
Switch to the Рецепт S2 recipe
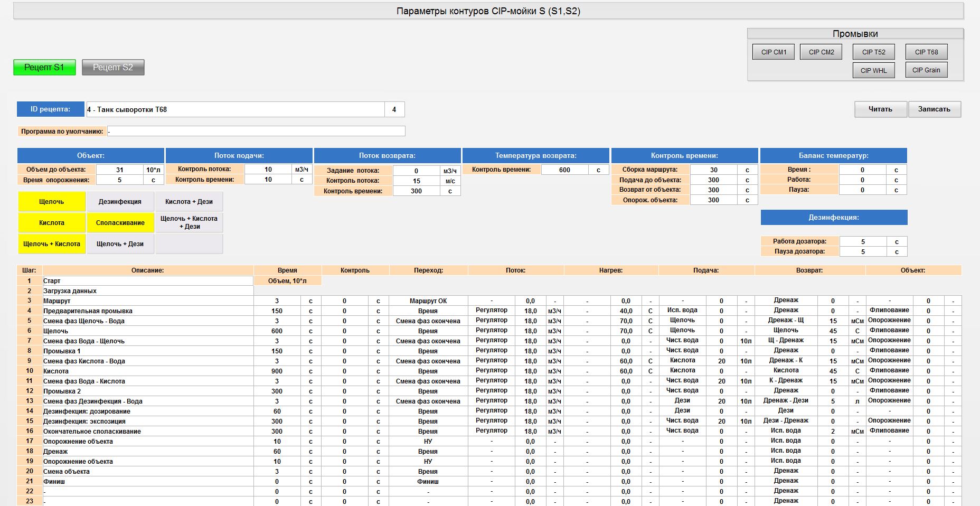(113, 68)
